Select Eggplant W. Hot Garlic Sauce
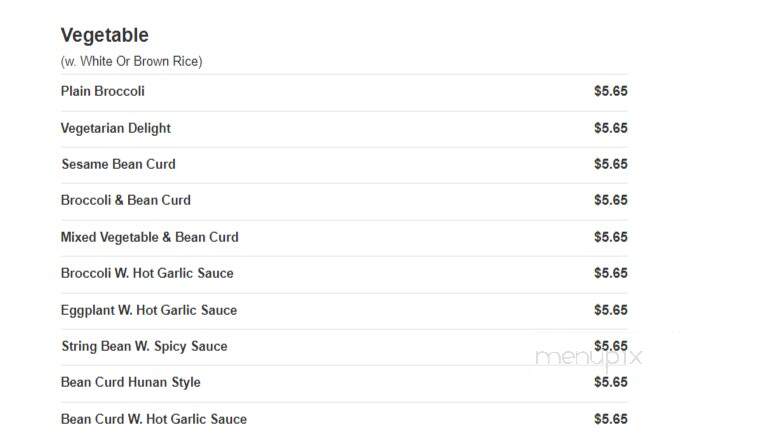 [149, 310]
